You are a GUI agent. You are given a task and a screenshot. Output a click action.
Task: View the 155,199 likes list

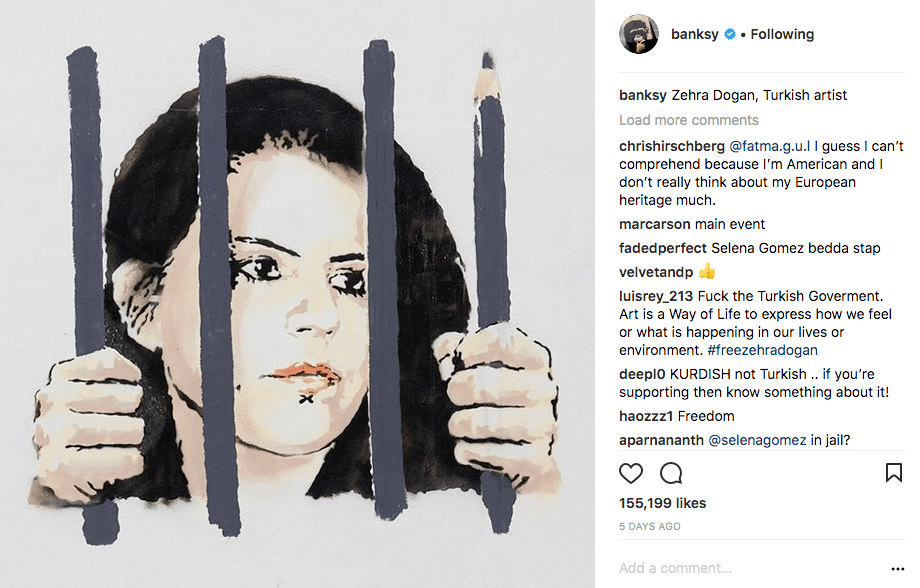tap(662, 503)
